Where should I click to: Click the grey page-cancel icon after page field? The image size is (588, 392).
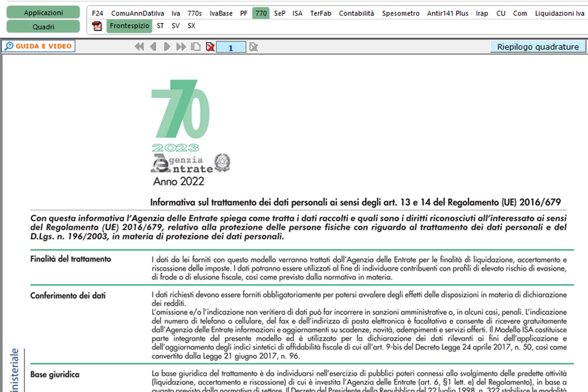pos(254,47)
